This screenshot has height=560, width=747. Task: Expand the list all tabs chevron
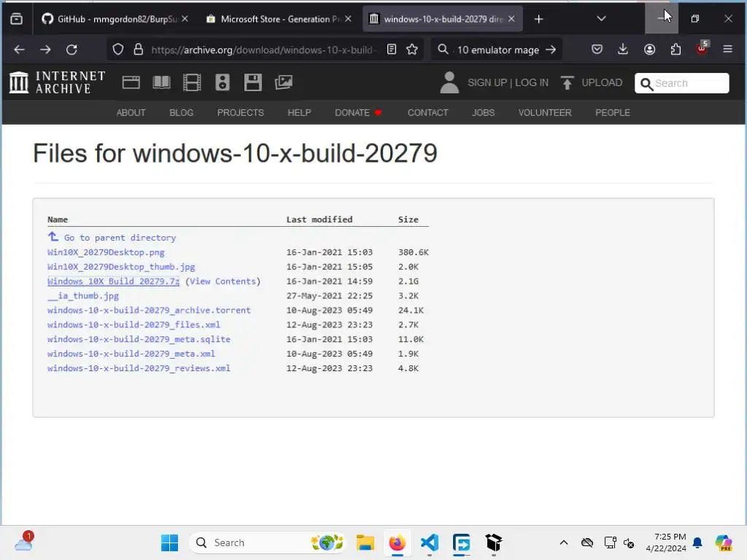(x=601, y=18)
